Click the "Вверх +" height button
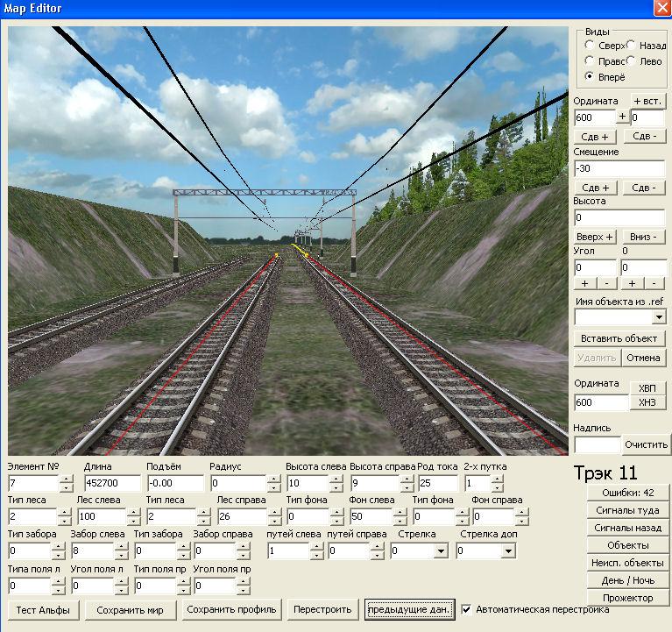Image resolution: width=672 pixels, height=632 pixels. (596, 237)
